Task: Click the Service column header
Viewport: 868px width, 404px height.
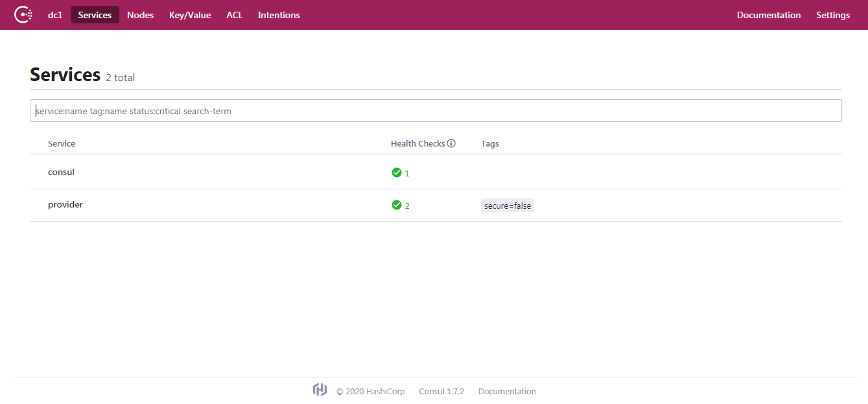Action: (x=62, y=143)
